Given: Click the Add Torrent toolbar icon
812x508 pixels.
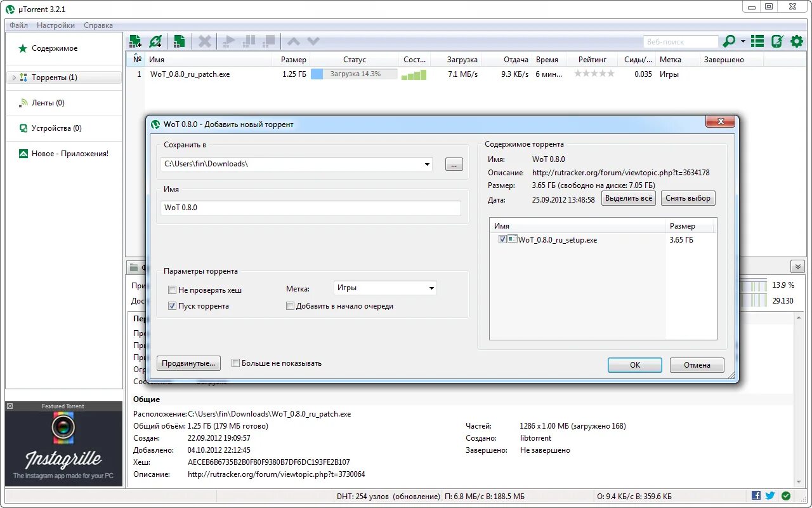Looking at the screenshot, I should point(135,42).
